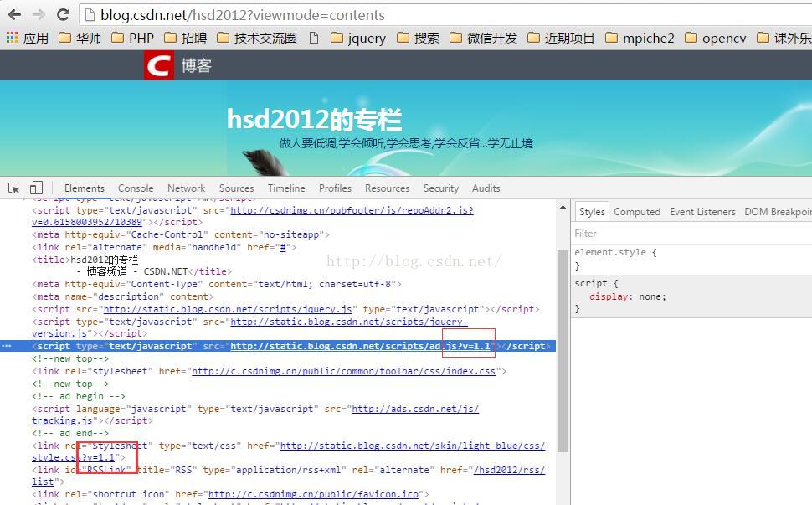Open the light_blue style.css link
The image size is (812, 505).
(x=412, y=446)
